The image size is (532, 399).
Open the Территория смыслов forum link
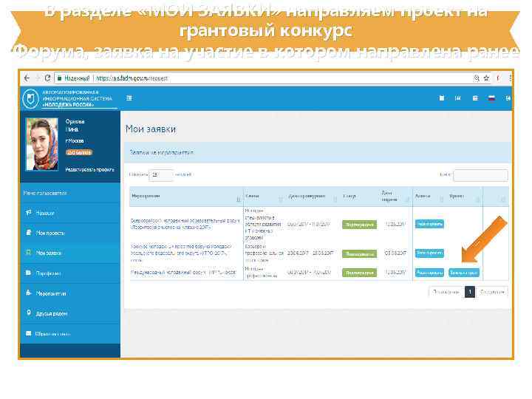185,224
